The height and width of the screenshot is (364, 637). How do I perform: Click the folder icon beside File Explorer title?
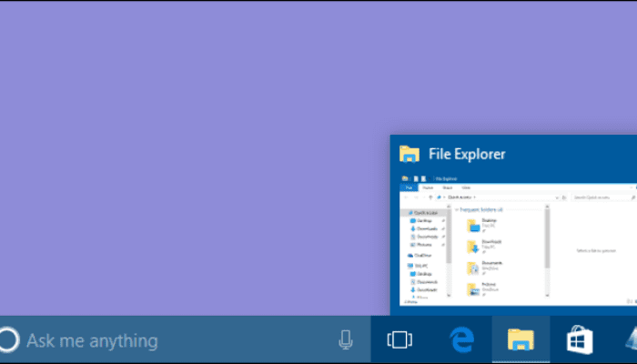[409, 154]
